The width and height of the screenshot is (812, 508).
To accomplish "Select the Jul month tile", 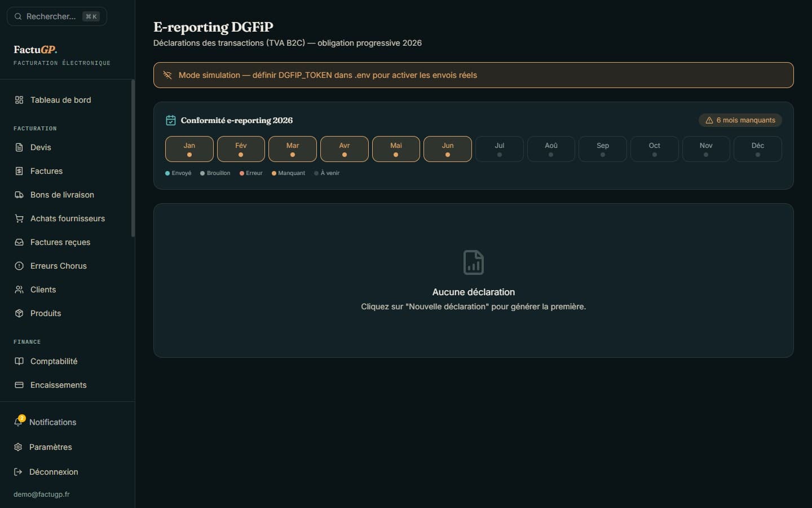I will click(500, 149).
